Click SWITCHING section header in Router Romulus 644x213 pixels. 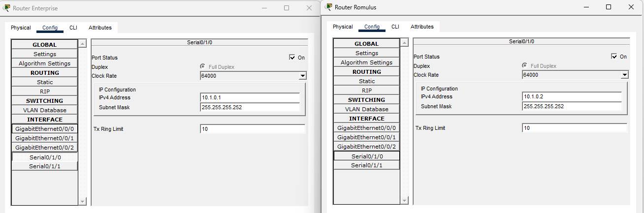point(367,100)
